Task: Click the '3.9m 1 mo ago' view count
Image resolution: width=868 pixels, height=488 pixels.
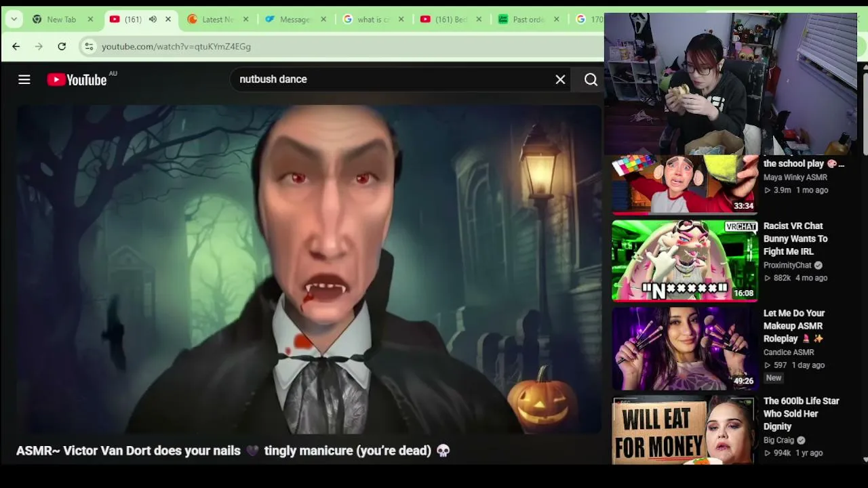Action: click(x=796, y=190)
